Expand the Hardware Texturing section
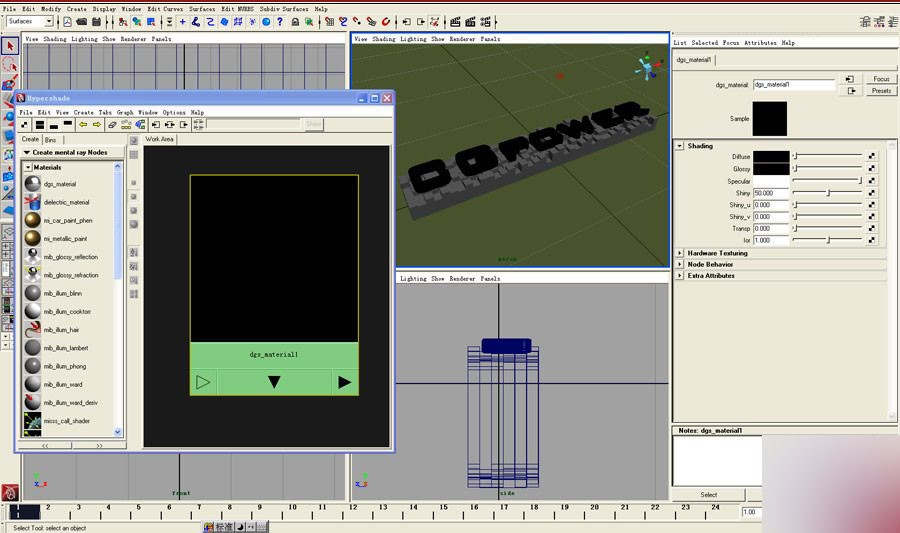900x533 pixels. click(680, 253)
